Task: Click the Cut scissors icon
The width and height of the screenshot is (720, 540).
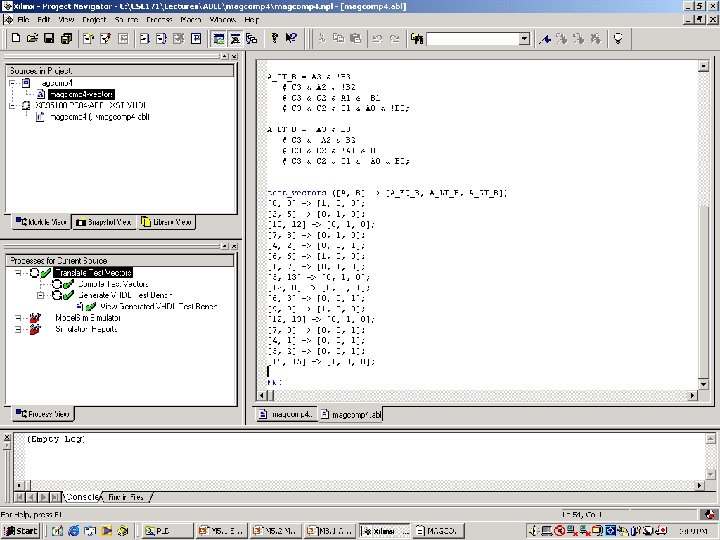Action: click(321, 39)
